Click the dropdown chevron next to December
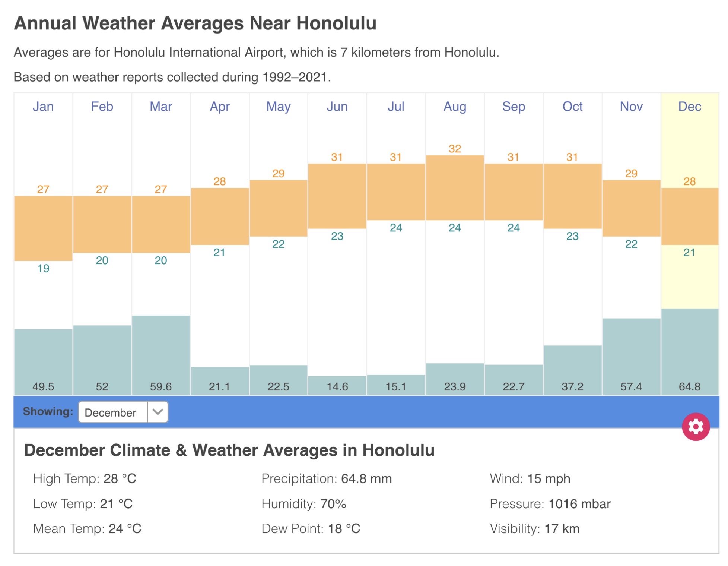Viewport: 728px width, 566px height. point(158,412)
